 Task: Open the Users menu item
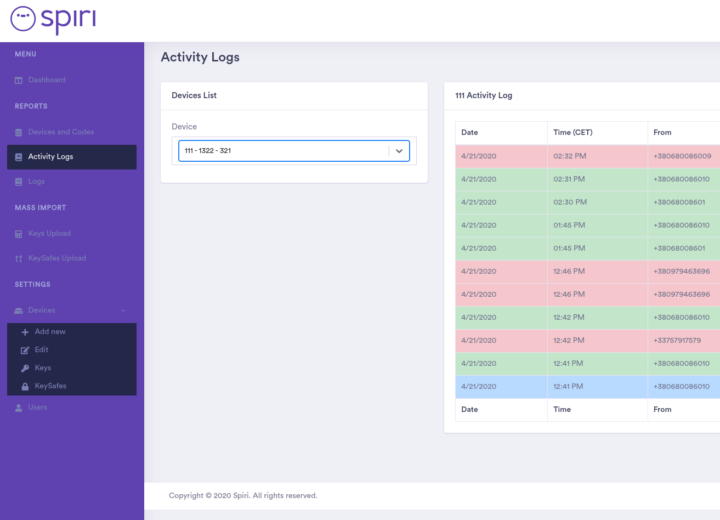pyautogui.click(x=36, y=408)
